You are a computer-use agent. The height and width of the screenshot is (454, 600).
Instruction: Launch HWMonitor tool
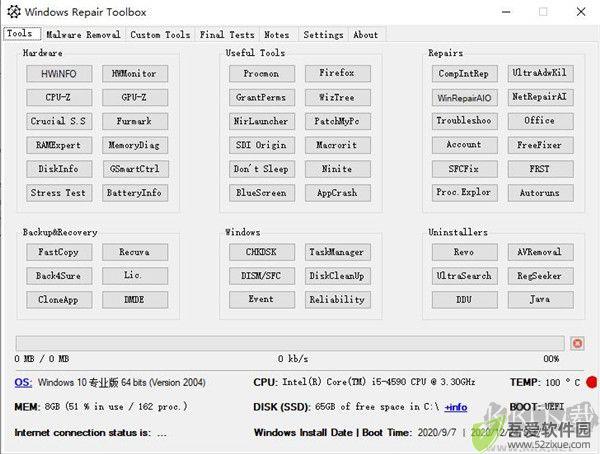[135, 73]
